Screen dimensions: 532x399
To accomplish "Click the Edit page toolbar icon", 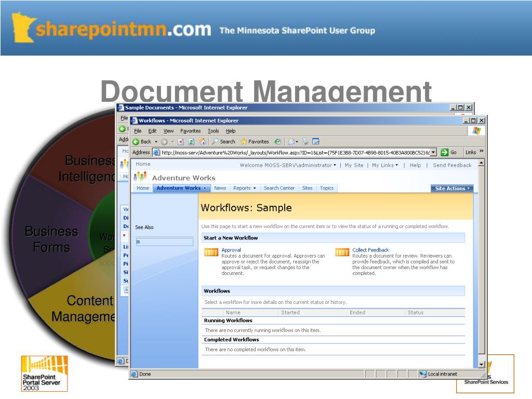I will [x=316, y=141].
